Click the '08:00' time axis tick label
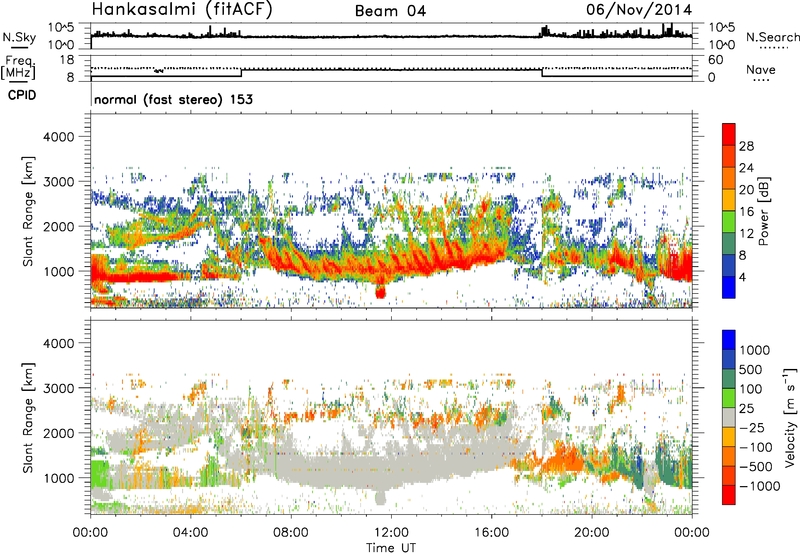The width and height of the screenshot is (800, 554). click(x=291, y=533)
